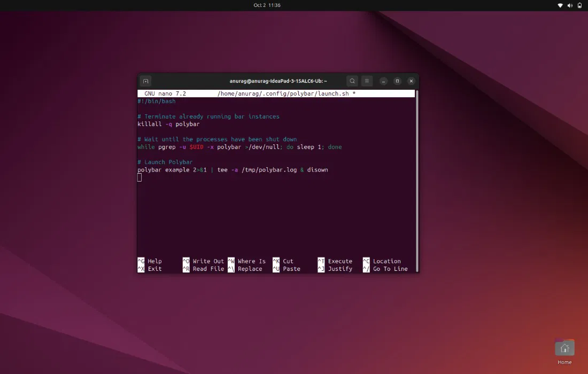This screenshot has height=374, width=588.
Task: Open the calendar from the clock
Action: [x=267, y=5]
